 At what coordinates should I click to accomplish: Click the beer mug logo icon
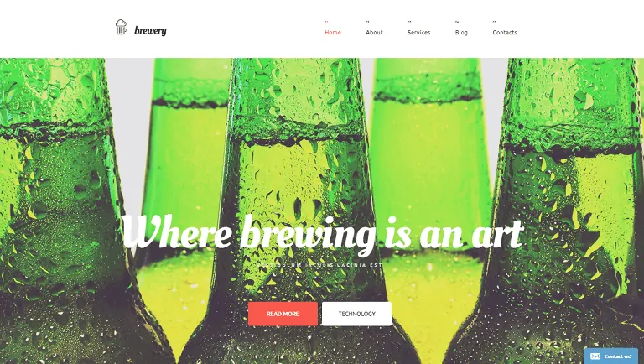[x=121, y=27]
